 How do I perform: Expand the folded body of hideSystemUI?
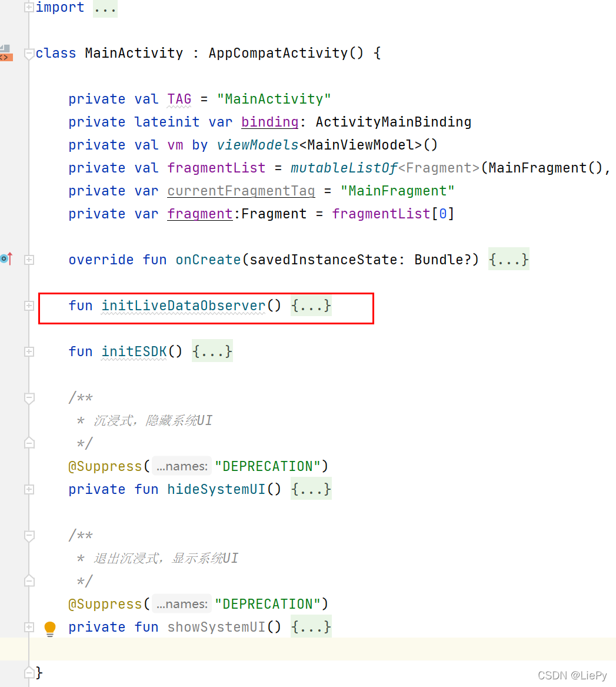coord(311,489)
